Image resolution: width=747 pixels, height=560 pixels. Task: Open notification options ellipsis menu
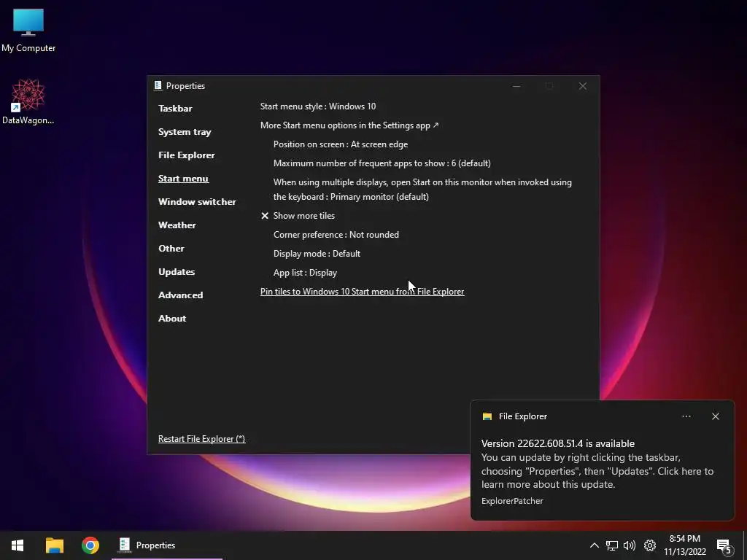(686, 416)
